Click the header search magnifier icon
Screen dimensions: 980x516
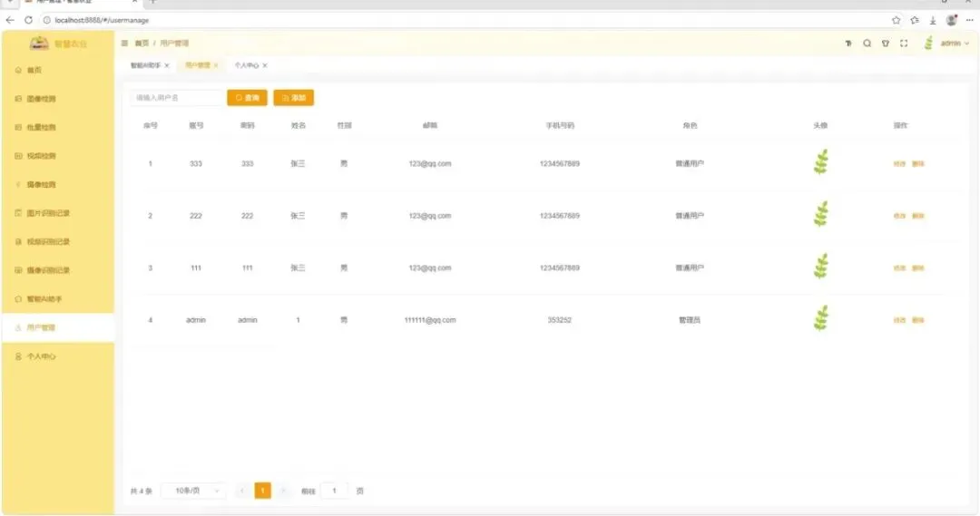pos(867,44)
